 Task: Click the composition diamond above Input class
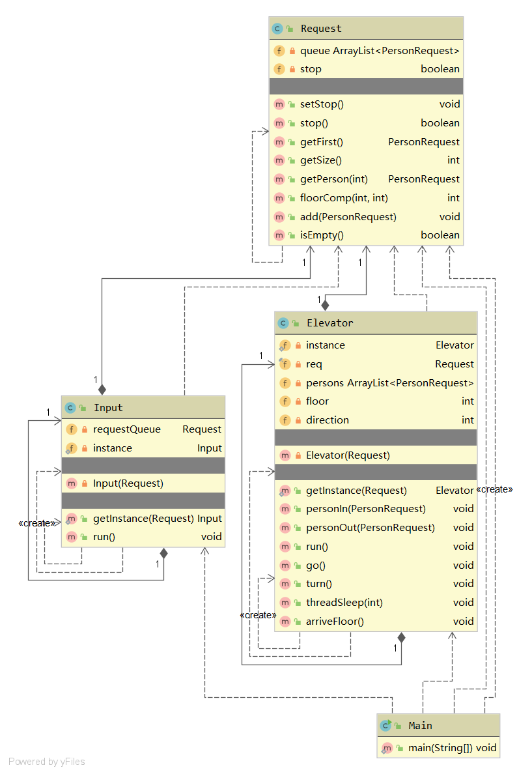click(102, 390)
